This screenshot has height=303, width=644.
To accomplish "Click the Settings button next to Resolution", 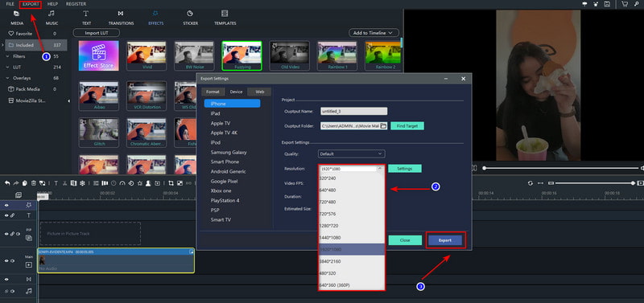I will coord(405,169).
